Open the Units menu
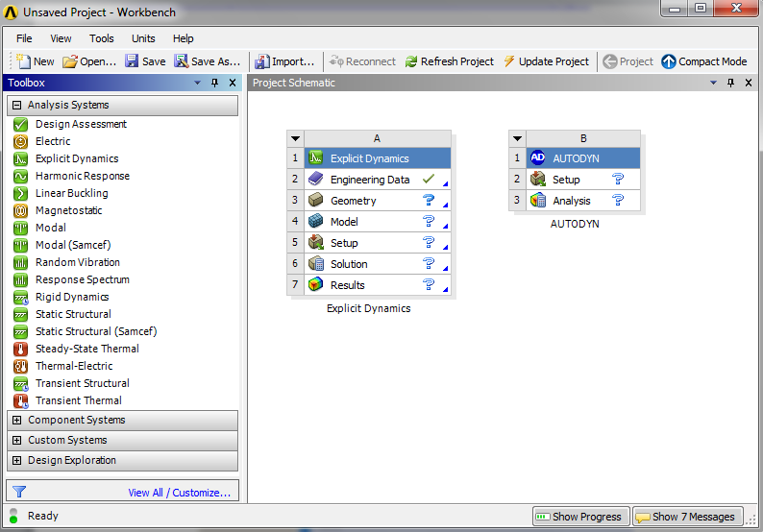Screen dimensions: 763x532 tap(143, 38)
